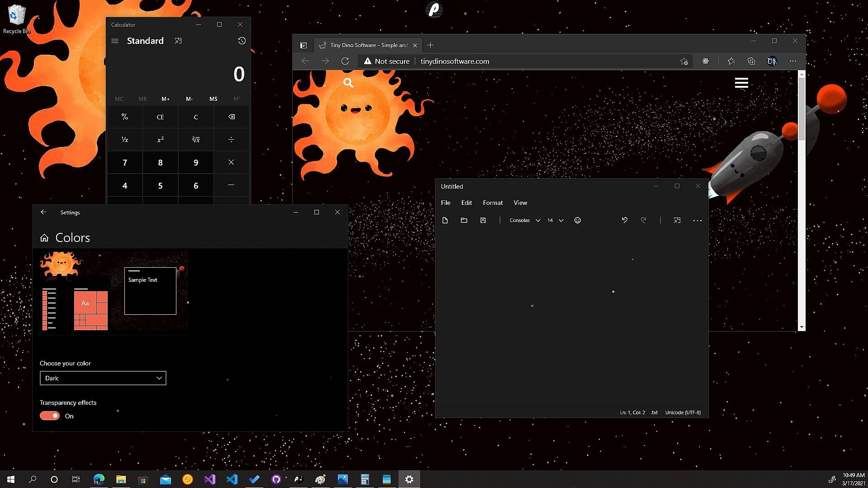Click the undo arrow in Notepad
The image size is (868, 488).
pos(625,220)
